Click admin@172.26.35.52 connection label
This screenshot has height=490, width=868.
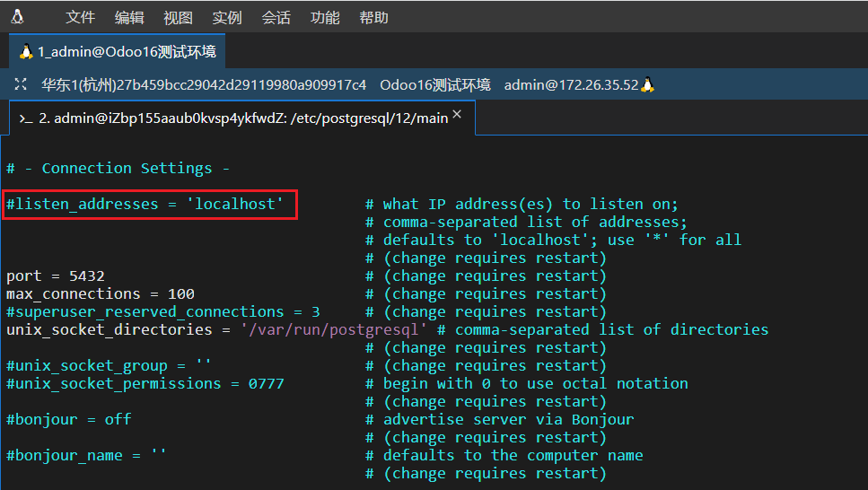[571, 84]
